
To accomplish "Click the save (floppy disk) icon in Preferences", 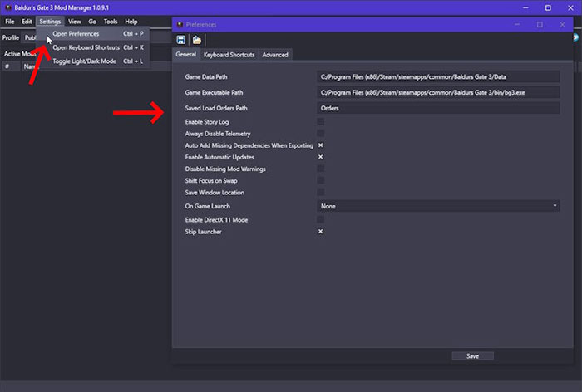I will [181, 39].
